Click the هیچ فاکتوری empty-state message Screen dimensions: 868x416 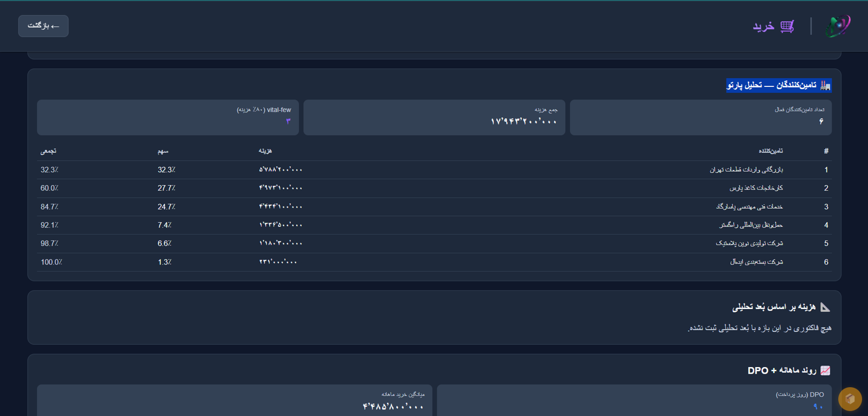pos(759,328)
